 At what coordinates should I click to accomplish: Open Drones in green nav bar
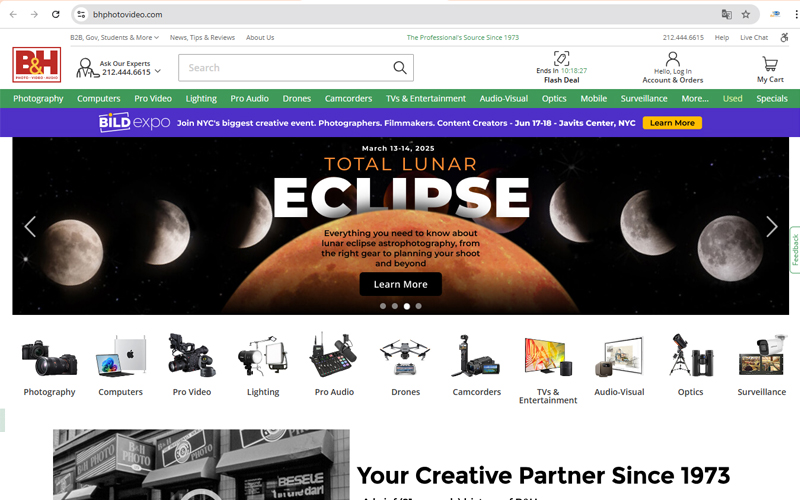296,98
